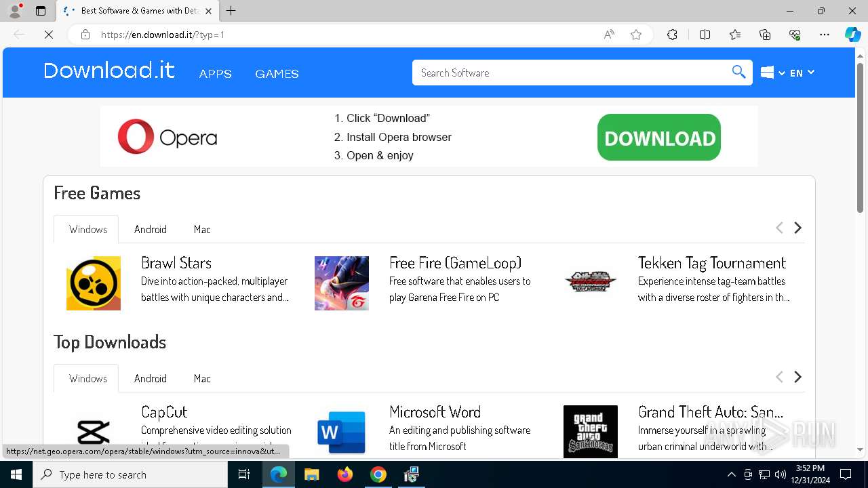
Task: Open the Favorites list icon
Action: (x=735, y=35)
